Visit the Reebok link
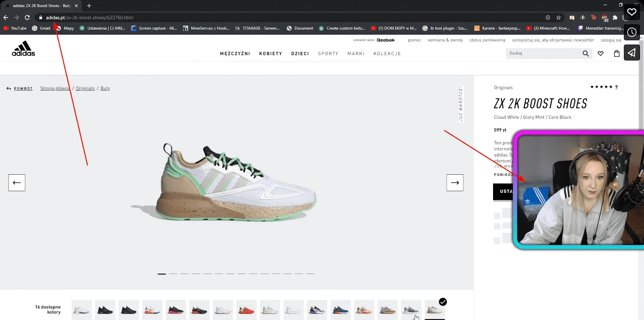This screenshot has width=644, height=320. tap(386, 40)
